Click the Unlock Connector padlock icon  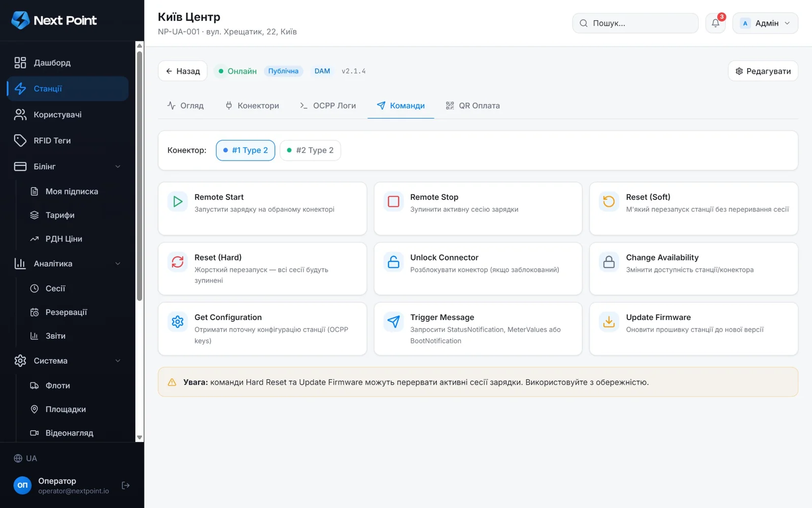click(x=393, y=262)
